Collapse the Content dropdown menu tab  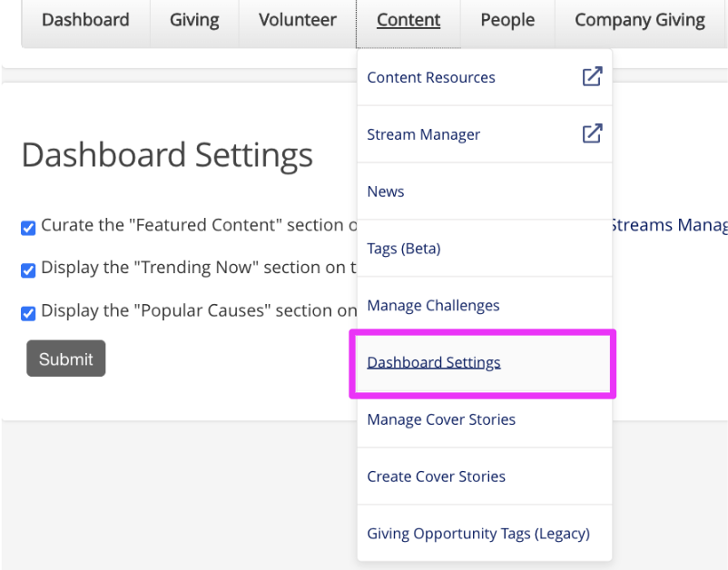[x=408, y=21]
